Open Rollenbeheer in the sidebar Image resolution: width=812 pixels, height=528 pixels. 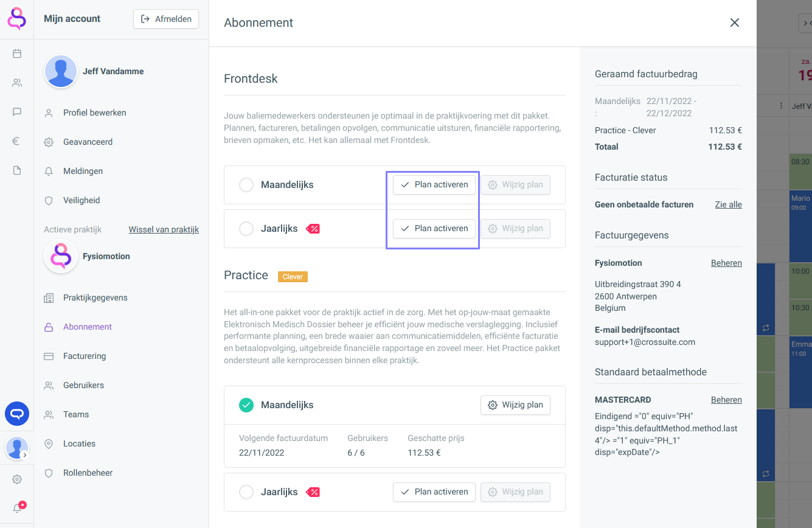[88, 473]
